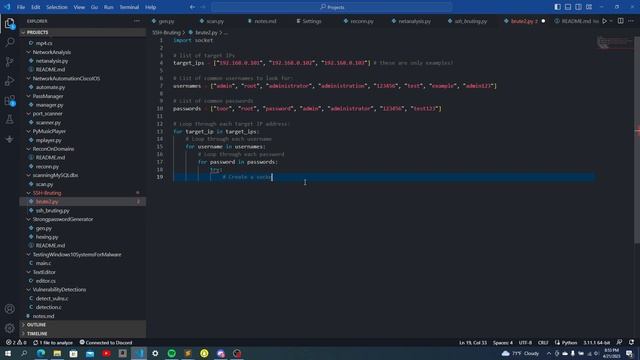Viewport: 640px width, 360px height.
Task: Click Ln 19 cursor position indicator
Action: pos(473,342)
